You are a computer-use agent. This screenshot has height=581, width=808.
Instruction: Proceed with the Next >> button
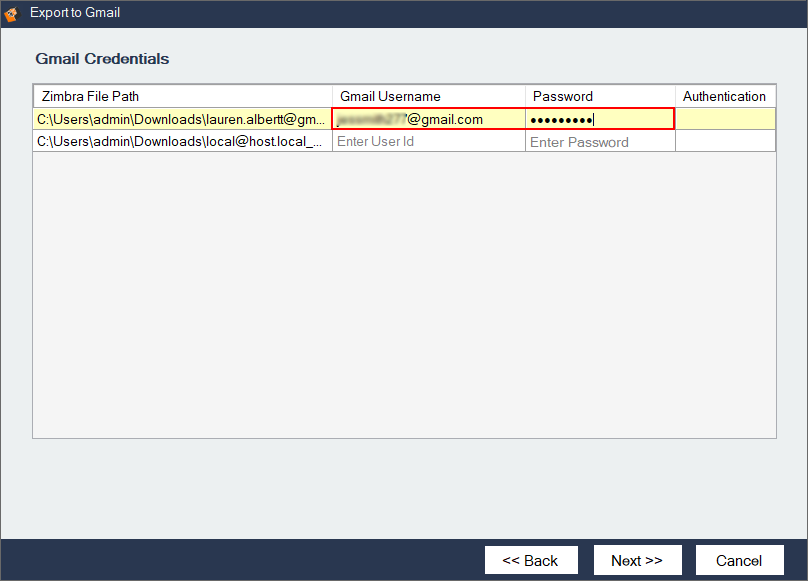coord(637,560)
